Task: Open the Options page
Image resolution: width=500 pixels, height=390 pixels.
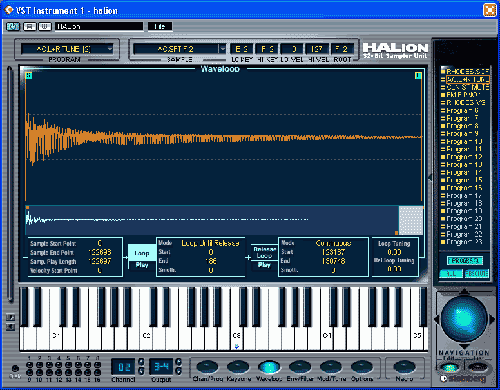Action: pyautogui.click(x=362, y=367)
